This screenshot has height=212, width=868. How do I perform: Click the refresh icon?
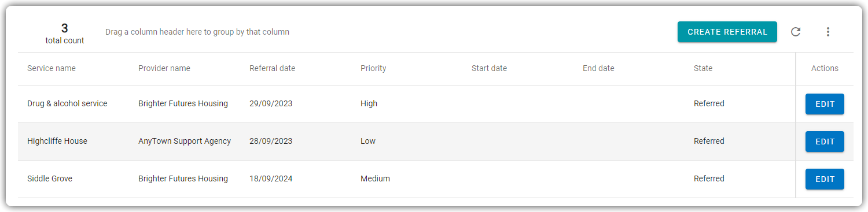click(x=796, y=32)
